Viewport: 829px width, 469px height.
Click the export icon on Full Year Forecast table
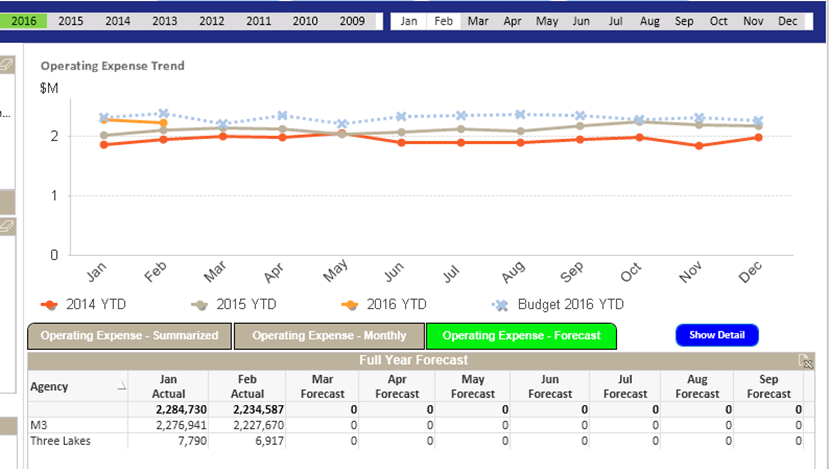tap(805, 361)
